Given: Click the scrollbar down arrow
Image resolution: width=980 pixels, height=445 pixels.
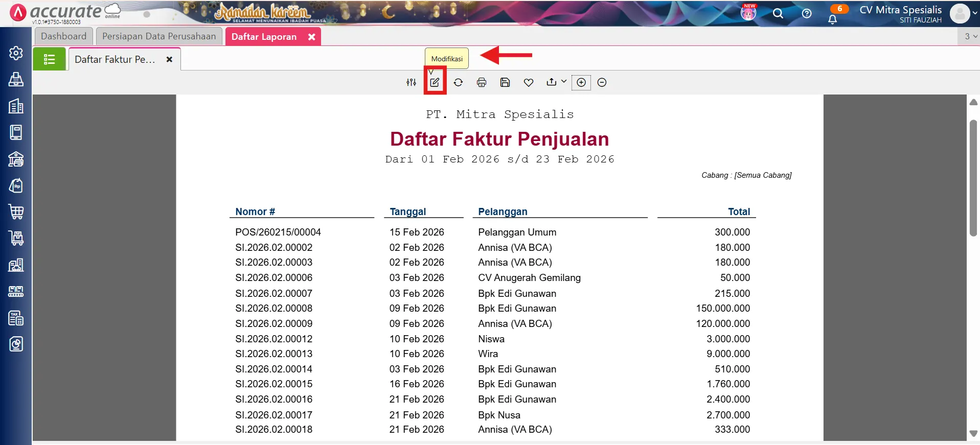Looking at the screenshot, I should [x=973, y=433].
